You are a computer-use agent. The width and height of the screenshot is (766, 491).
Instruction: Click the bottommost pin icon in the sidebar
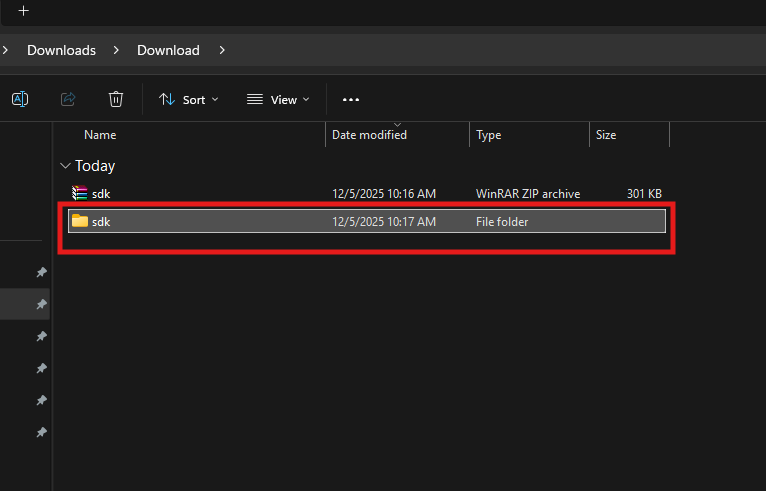click(x=41, y=432)
